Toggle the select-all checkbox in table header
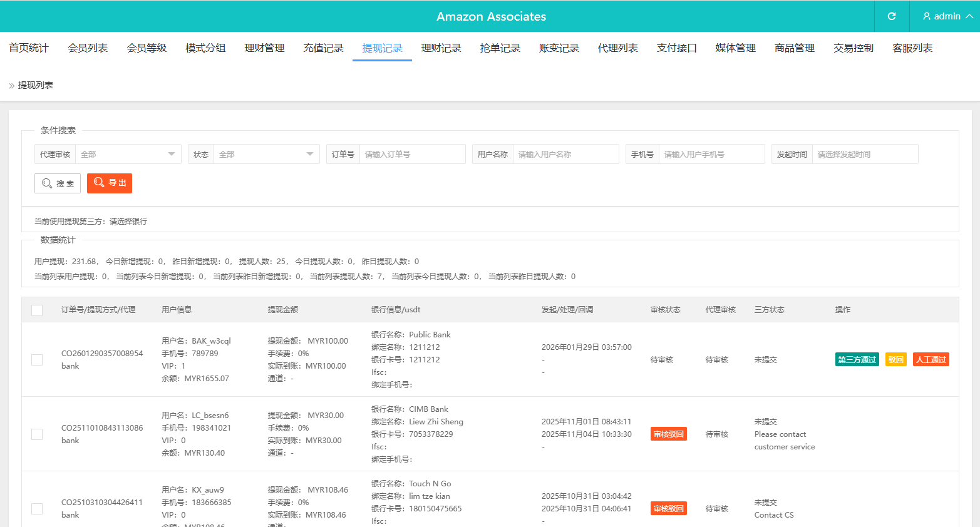The image size is (980, 527). (x=37, y=310)
